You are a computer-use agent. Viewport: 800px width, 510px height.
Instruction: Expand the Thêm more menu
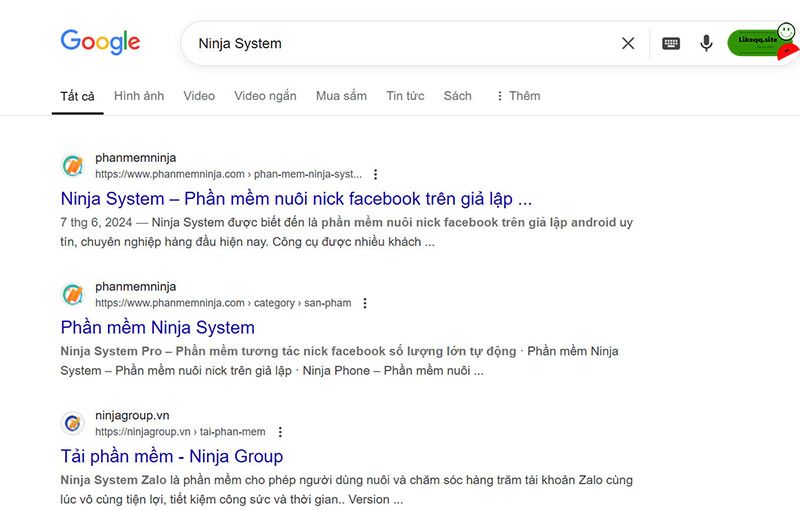[518, 96]
